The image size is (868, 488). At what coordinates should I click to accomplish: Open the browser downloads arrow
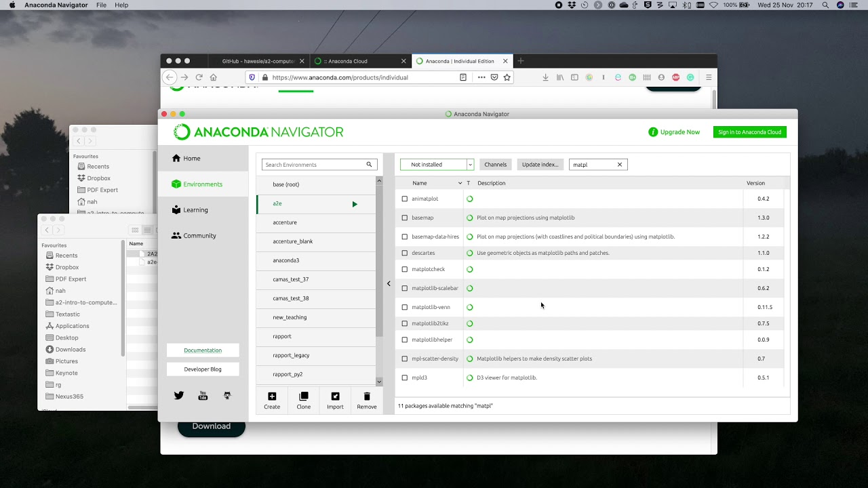[545, 77]
